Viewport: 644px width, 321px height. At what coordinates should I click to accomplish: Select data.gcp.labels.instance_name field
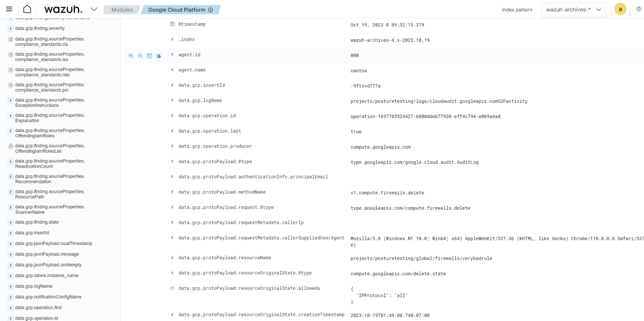pos(47,275)
